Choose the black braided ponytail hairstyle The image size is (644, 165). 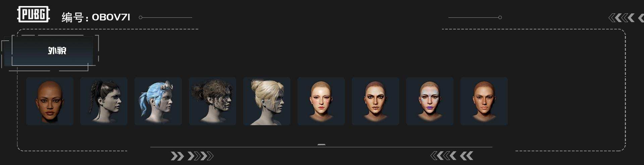[x=104, y=101]
